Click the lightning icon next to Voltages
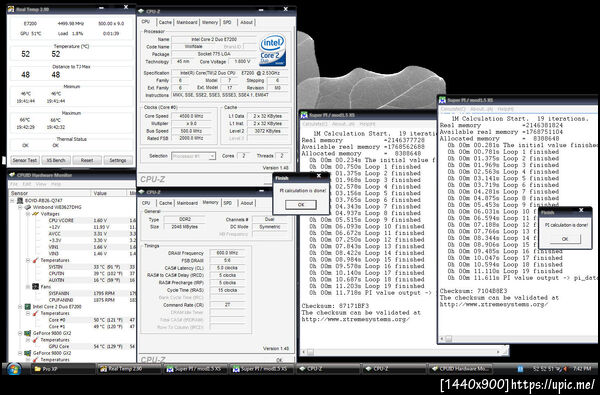 pyautogui.click(x=36, y=214)
